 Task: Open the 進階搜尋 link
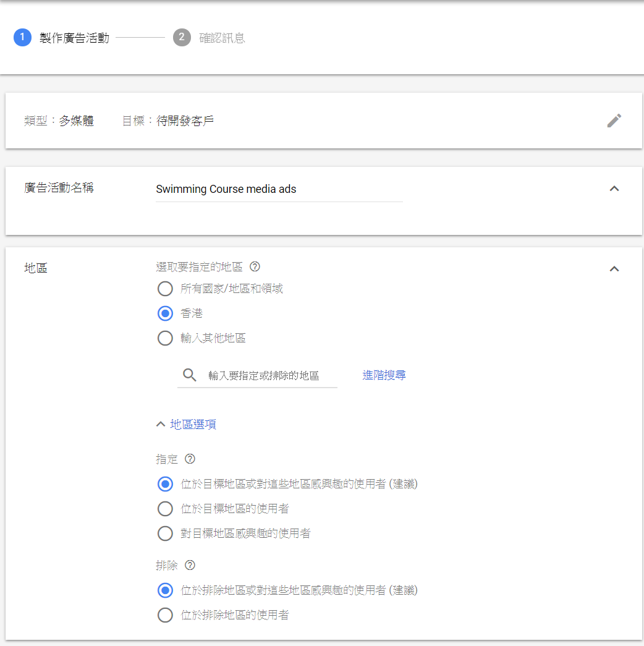tap(384, 375)
